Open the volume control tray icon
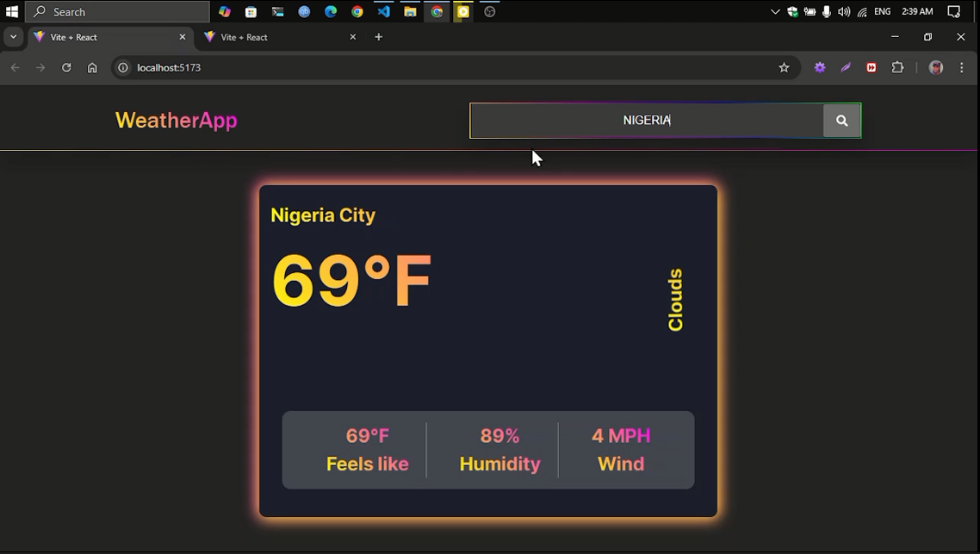Screen dimensions: 980x554 coord(844,11)
